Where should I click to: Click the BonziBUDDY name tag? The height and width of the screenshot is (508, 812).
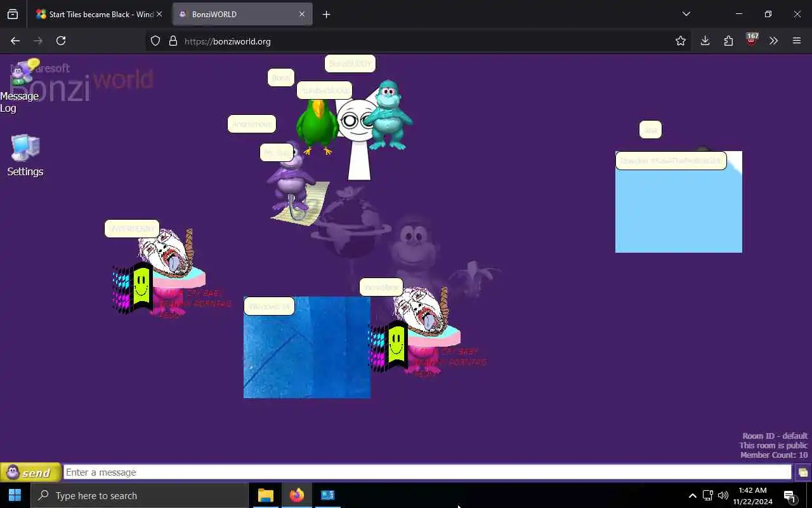(350, 63)
